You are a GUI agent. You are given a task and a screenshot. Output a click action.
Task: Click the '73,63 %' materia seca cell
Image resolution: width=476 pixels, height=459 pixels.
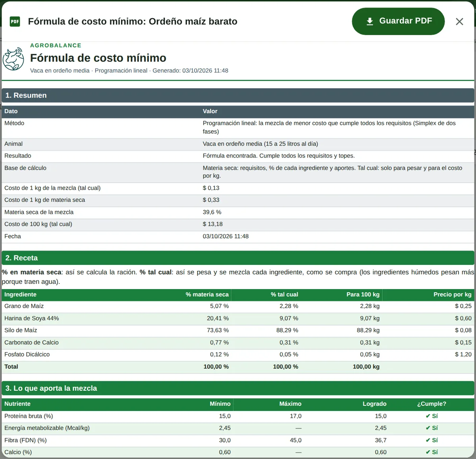coord(218,330)
